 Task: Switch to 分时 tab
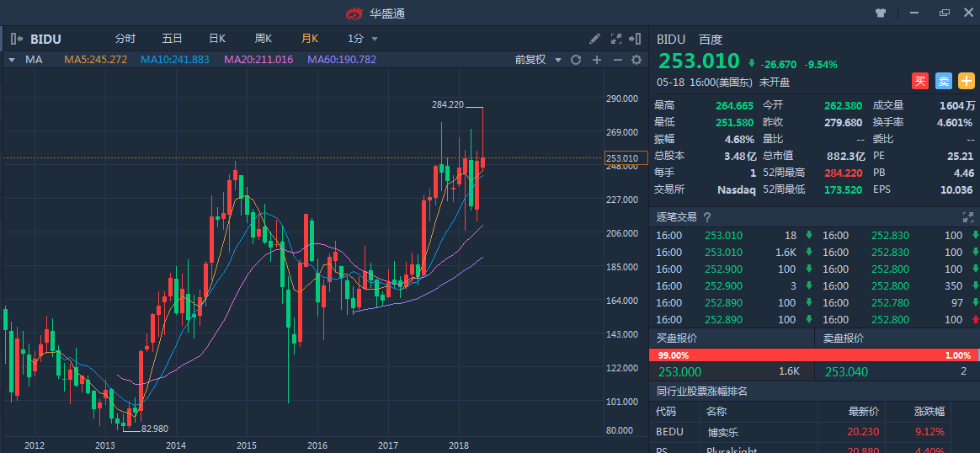click(125, 39)
